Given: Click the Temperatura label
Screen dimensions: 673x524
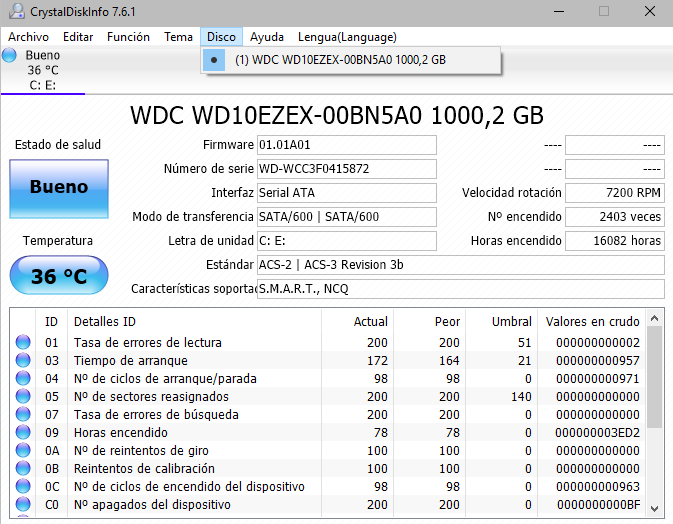Looking at the screenshot, I should point(58,241).
